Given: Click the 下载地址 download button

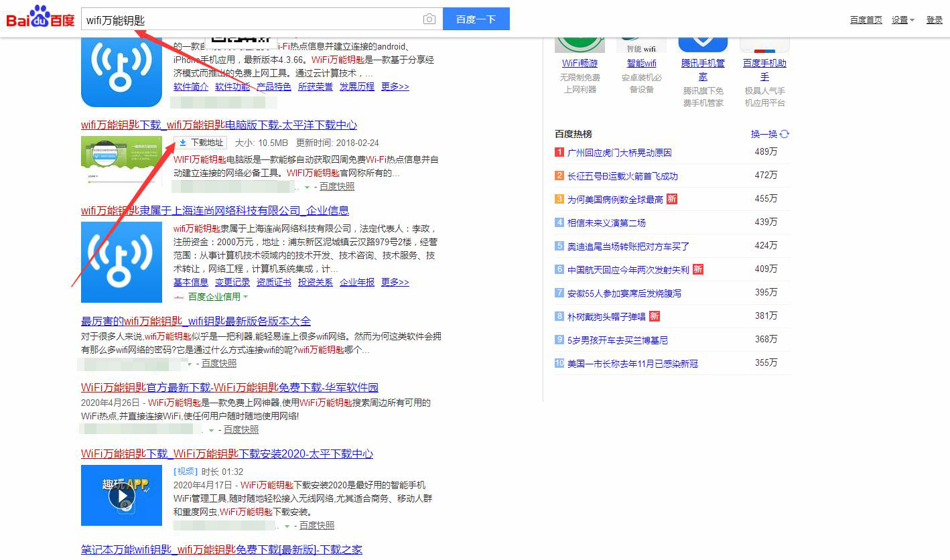Looking at the screenshot, I should tap(200, 143).
